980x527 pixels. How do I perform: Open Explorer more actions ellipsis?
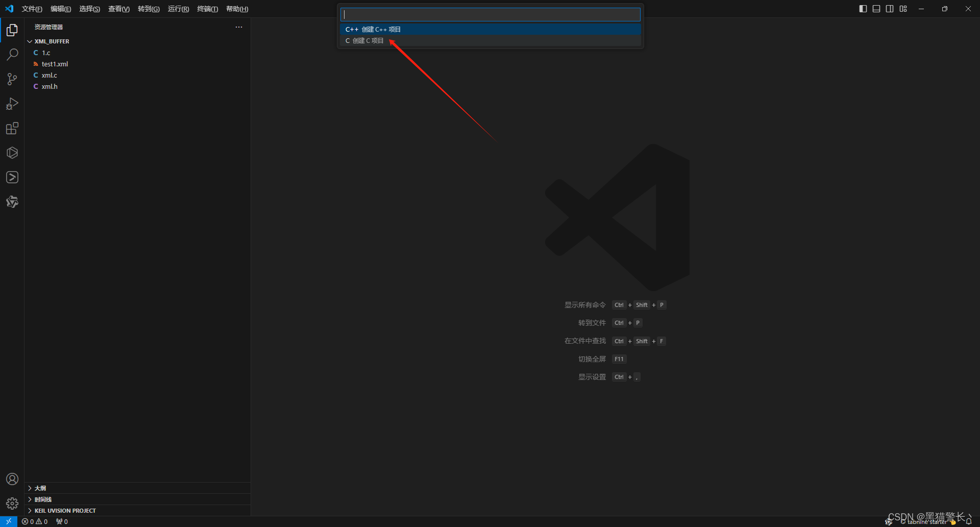click(239, 27)
